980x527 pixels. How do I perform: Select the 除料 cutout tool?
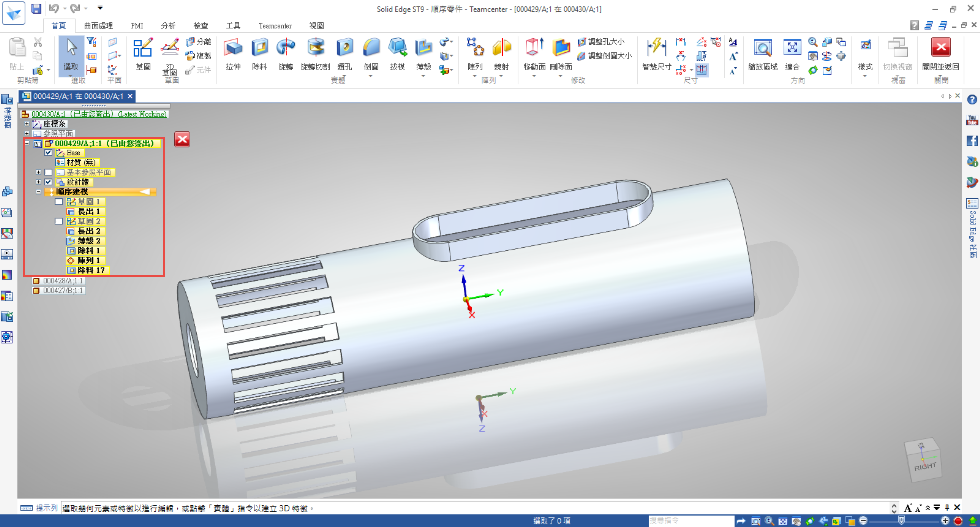[x=260, y=54]
